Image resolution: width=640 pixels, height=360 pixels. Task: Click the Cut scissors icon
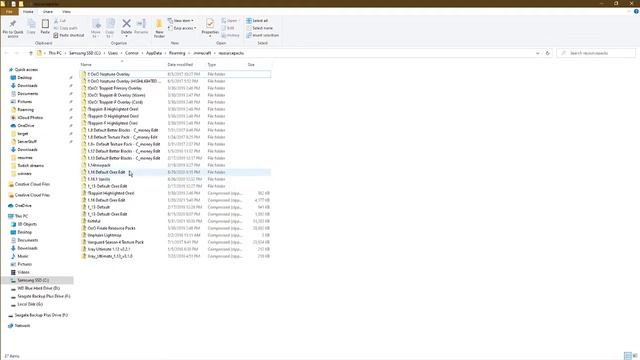[x=56, y=20]
